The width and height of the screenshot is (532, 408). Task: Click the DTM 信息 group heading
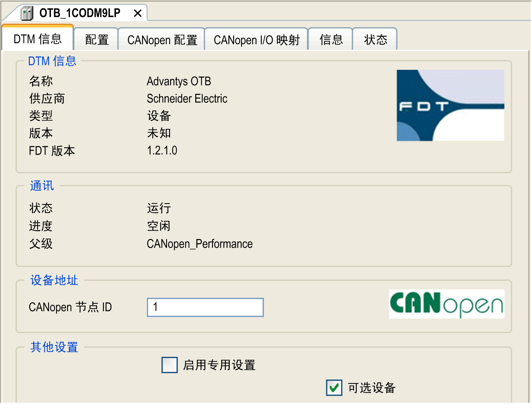[52, 61]
